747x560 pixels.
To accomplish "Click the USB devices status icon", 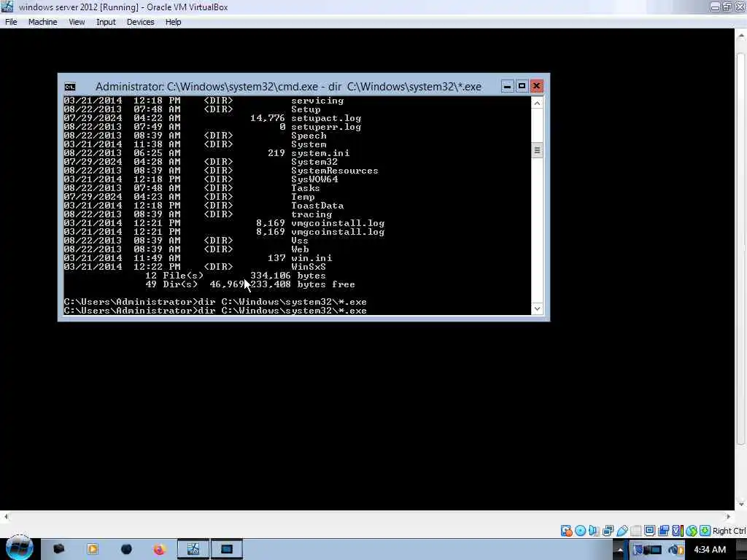I will coord(622,531).
